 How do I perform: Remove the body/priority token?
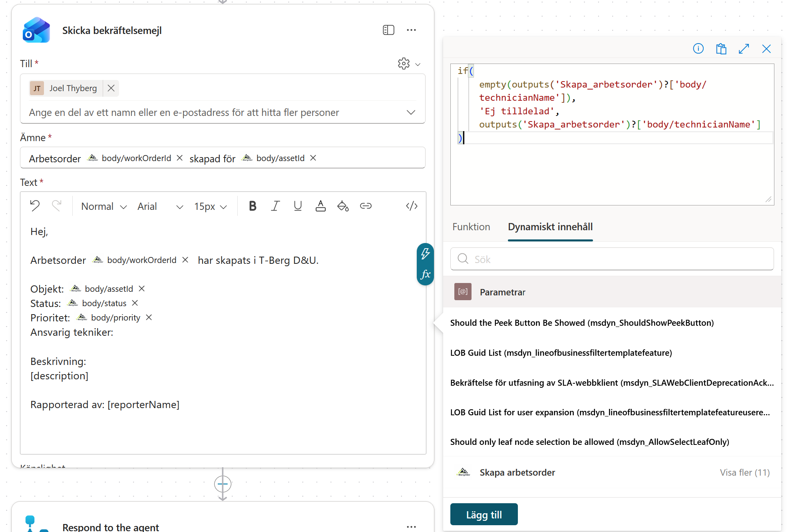[x=149, y=317]
